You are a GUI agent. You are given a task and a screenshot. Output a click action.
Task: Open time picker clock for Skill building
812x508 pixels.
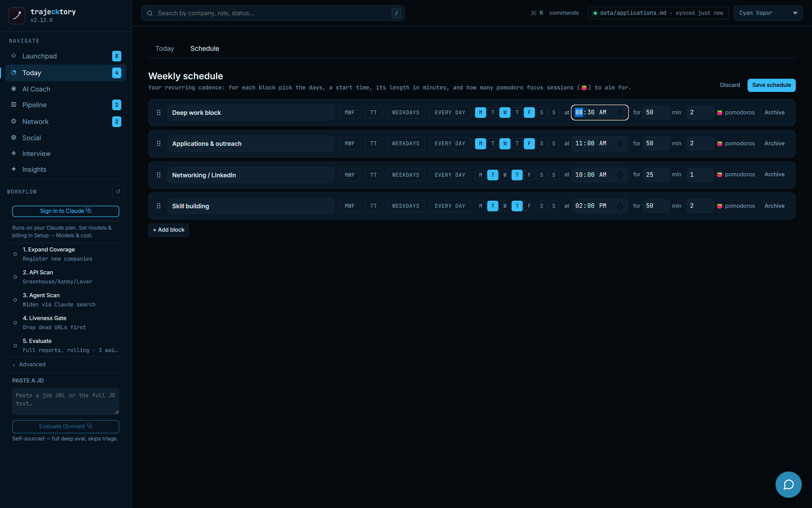tap(620, 206)
